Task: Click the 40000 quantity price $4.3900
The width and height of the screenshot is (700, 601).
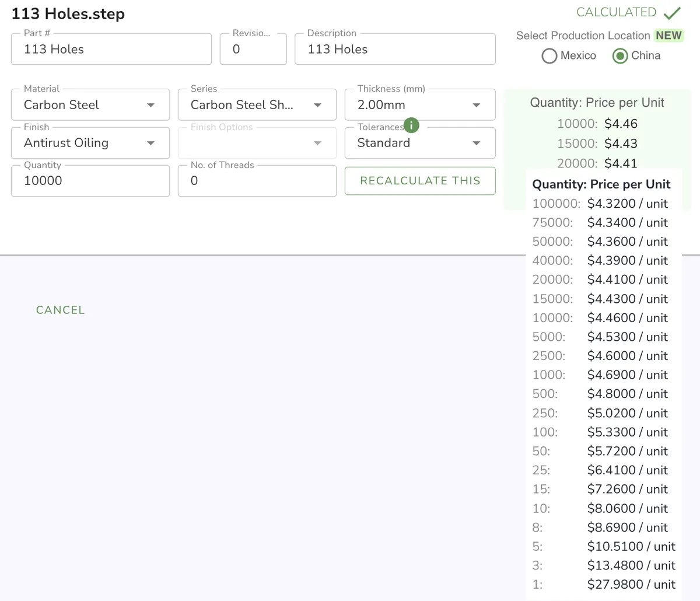Action: pos(628,261)
